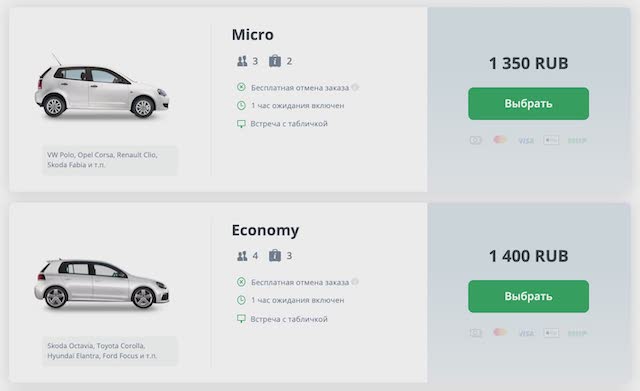Click the Mastercard logo under Economy price
The height and width of the screenshot is (391, 640).
pyautogui.click(x=500, y=332)
